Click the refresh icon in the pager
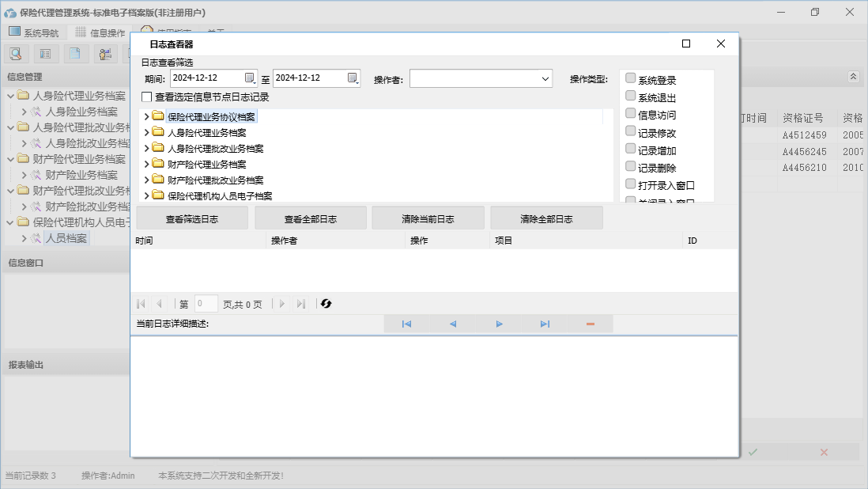This screenshot has height=489, width=868. 326,304
